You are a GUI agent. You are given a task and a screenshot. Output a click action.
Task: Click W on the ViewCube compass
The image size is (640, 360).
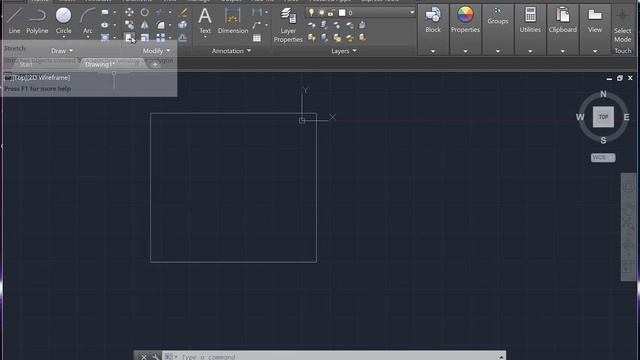pyautogui.click(x=580, y=117)
